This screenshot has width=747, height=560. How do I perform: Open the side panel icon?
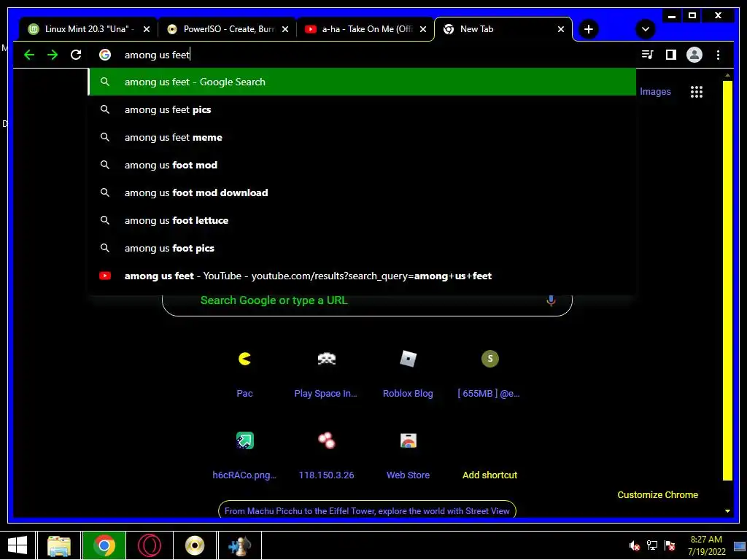(671, 55)
